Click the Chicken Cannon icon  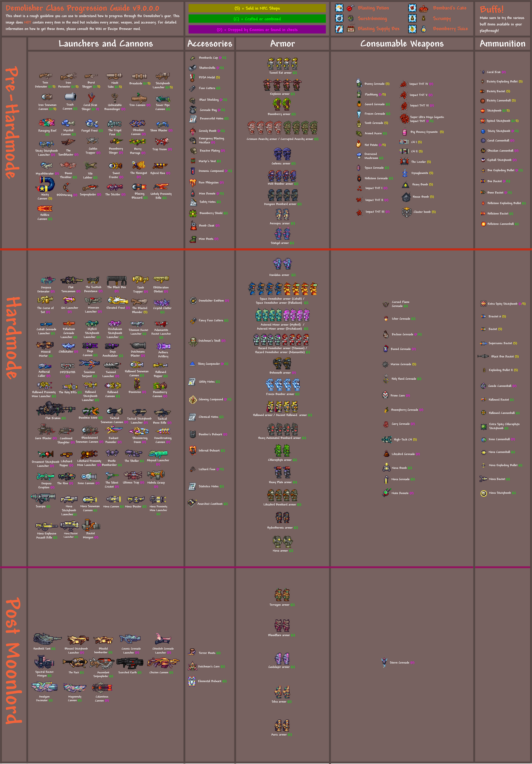[x=163, y=663]
